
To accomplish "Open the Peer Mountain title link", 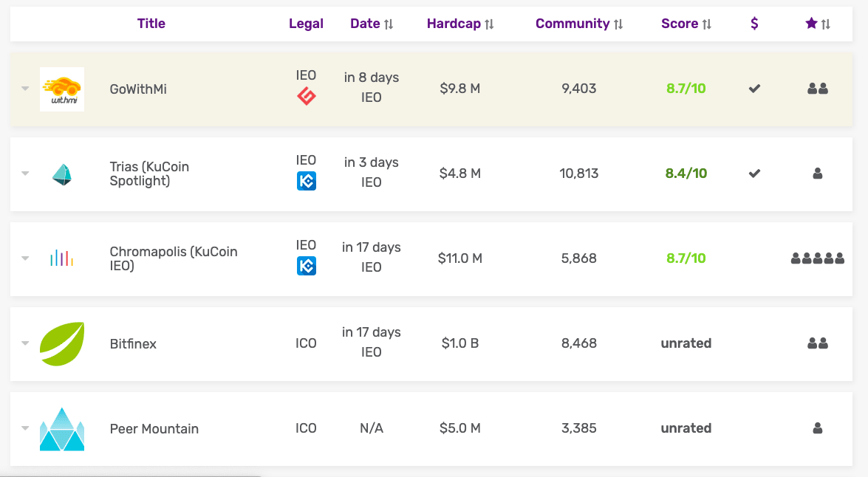I will (x=154, y=429).
